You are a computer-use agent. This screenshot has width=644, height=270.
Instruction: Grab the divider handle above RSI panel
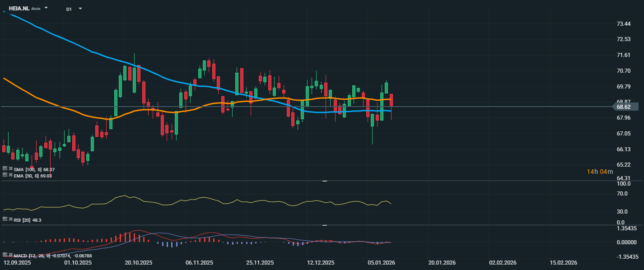[x=324, y=181]
